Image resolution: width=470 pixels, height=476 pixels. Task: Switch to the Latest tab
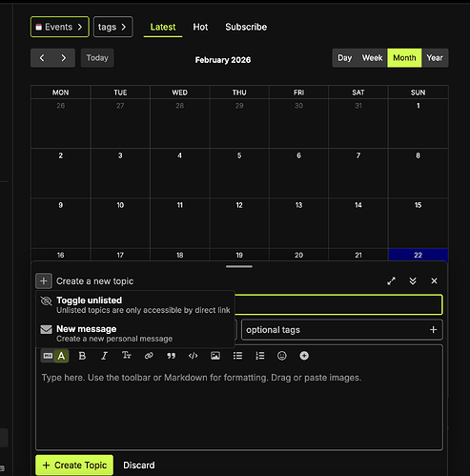pos(163,27)
